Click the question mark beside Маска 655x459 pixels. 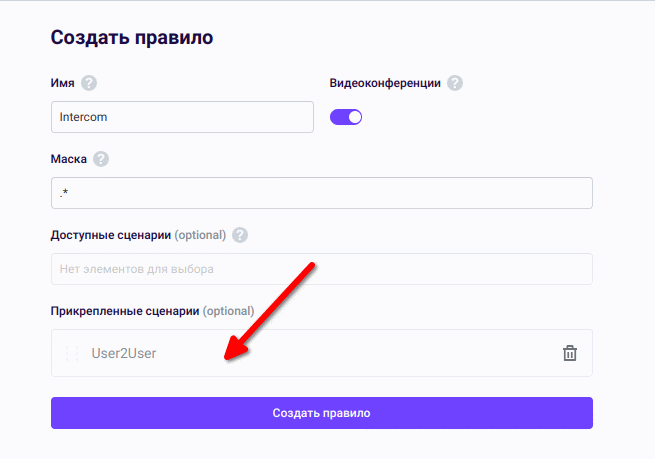point(100,159)
